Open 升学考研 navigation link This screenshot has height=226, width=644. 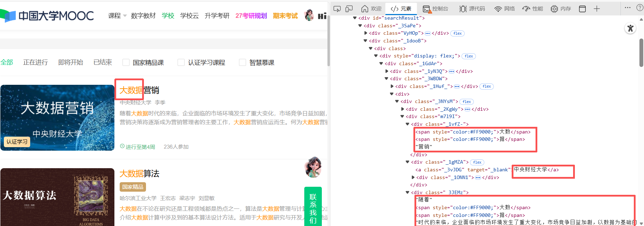[217, 16]
